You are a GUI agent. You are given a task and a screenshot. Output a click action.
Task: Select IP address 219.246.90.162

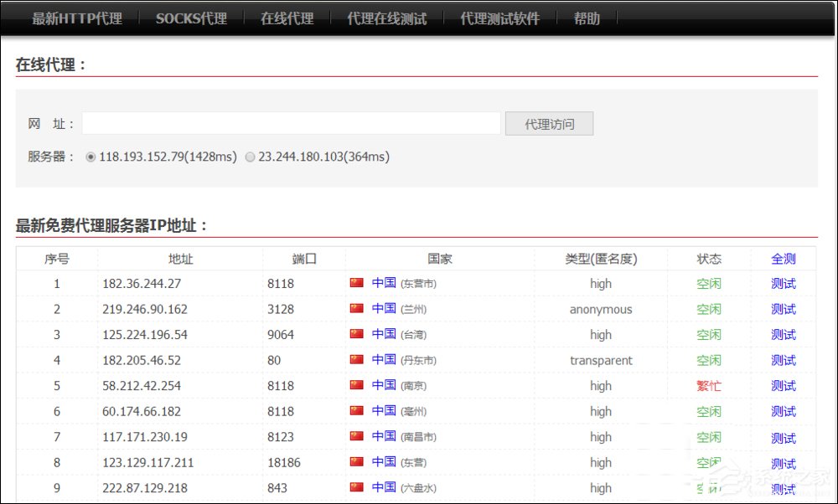pos(145,309)
